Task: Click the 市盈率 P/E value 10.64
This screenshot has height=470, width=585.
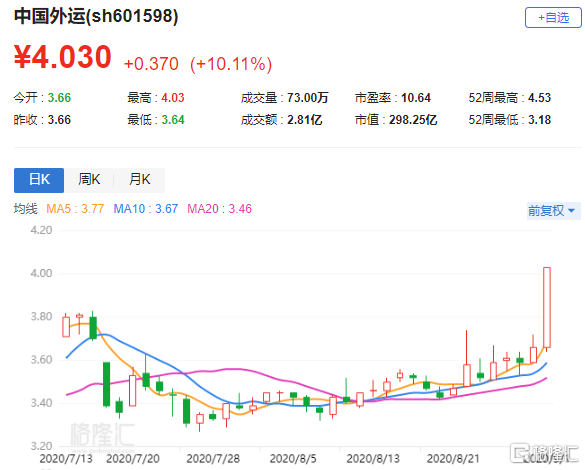Action: coord(416,98)
